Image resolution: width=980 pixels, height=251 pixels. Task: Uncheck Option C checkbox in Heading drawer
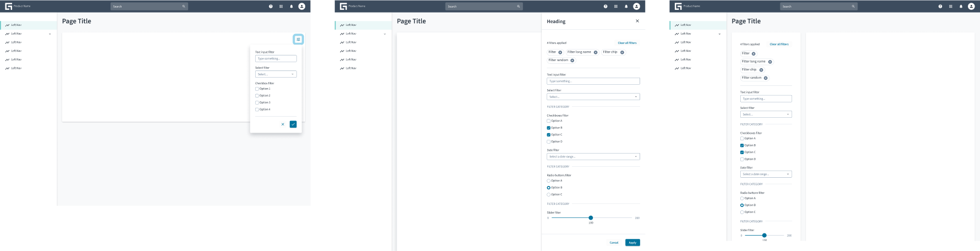point(548,135)
